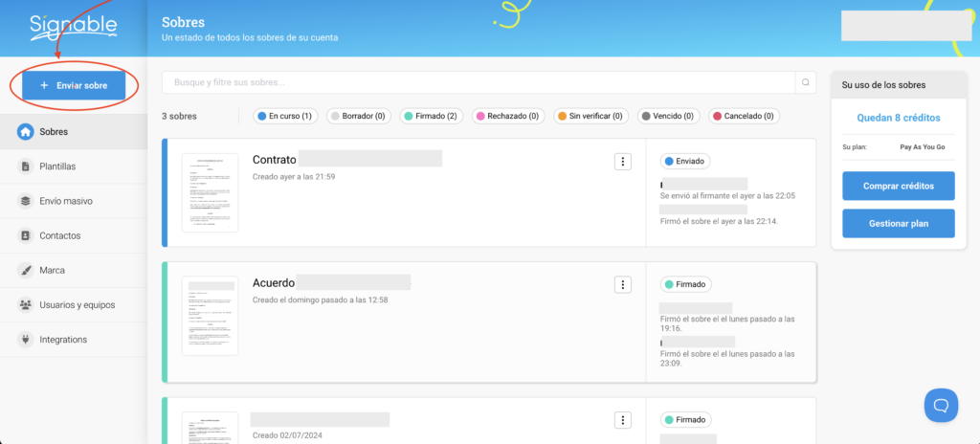
Task: Open options menu for Contrato envelope
Action: pos(622,162)
